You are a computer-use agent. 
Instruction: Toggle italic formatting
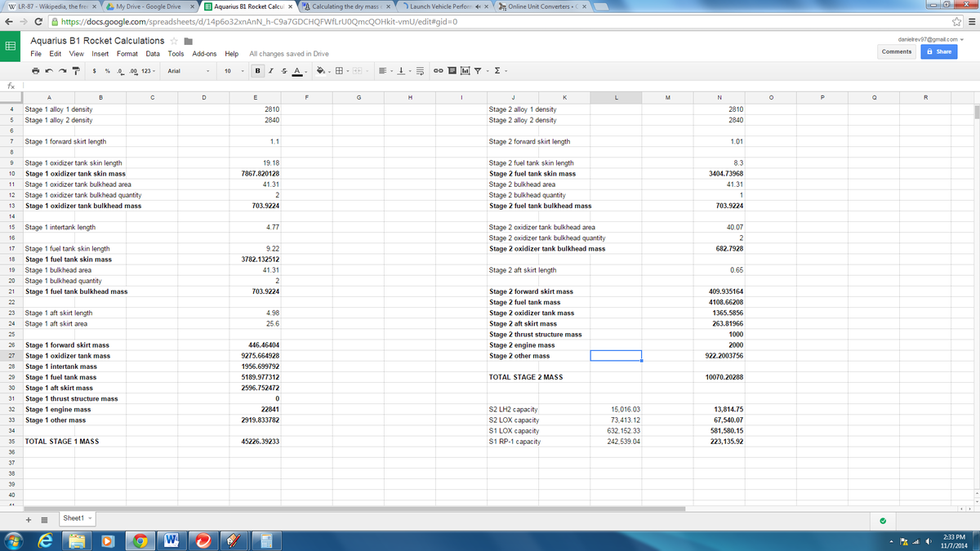tap(271, 71)
